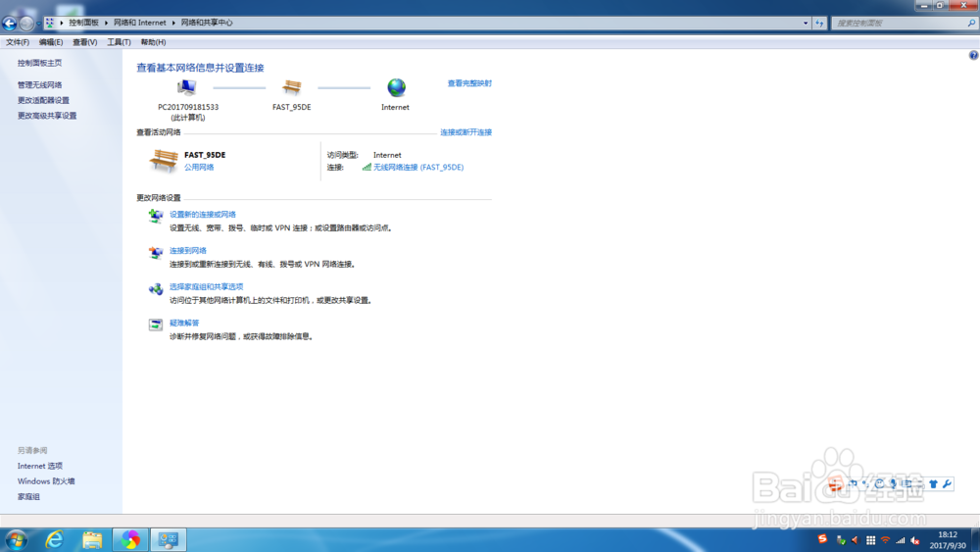
Task: Open the help question mark icon
Action: tap(973, 55)
